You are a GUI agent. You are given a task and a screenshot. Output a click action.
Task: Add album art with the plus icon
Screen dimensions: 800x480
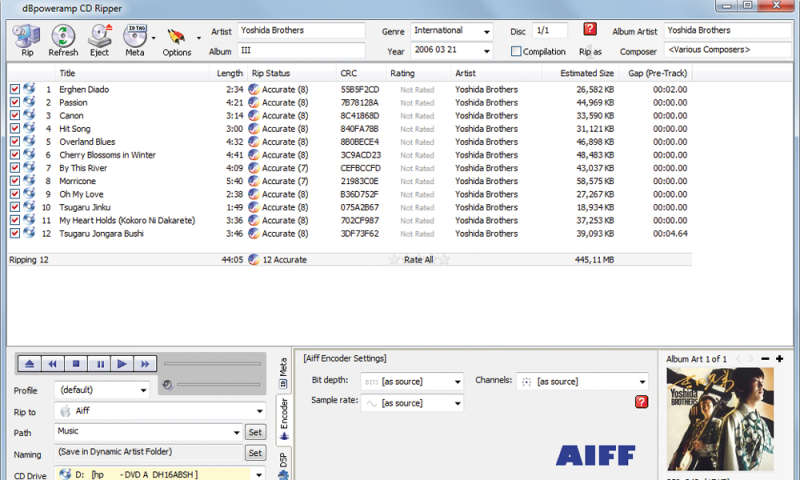[779, 359]
